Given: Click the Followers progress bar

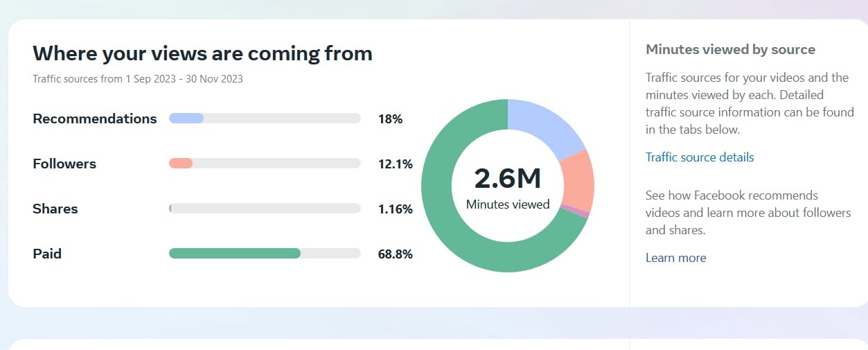Looking at the screenshot, I should [x=265, y=164].
